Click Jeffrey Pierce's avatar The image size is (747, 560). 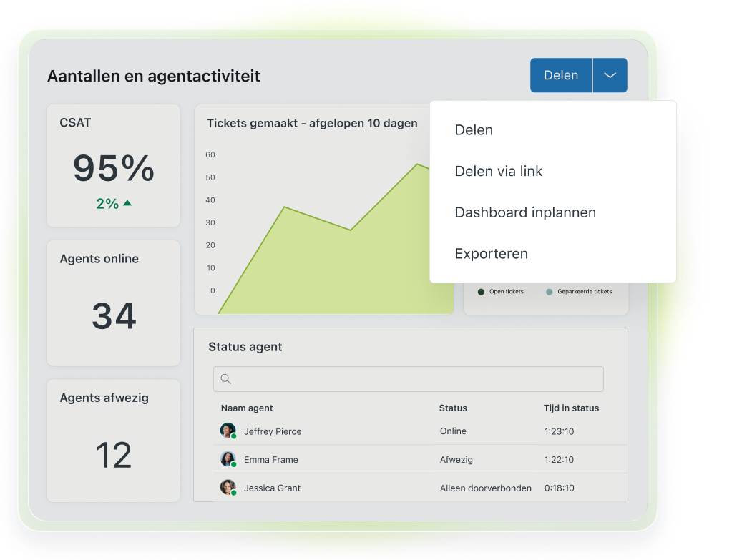(228, 431)
